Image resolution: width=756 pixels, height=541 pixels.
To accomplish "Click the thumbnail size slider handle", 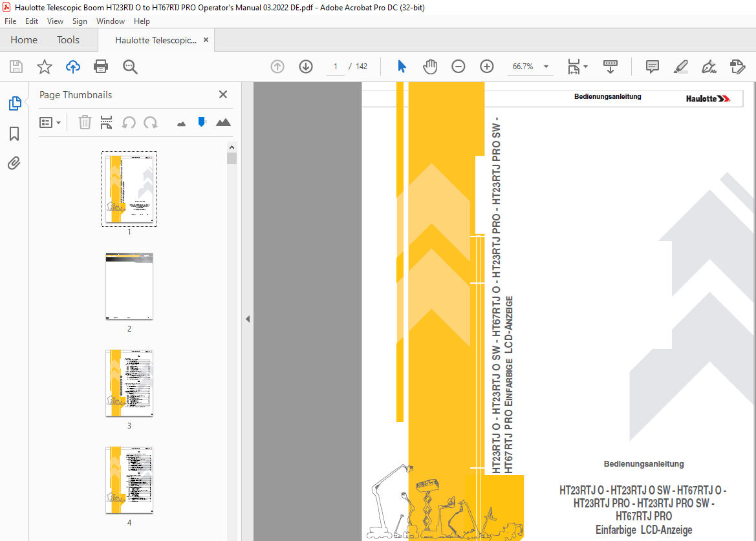I will point(202,122).
